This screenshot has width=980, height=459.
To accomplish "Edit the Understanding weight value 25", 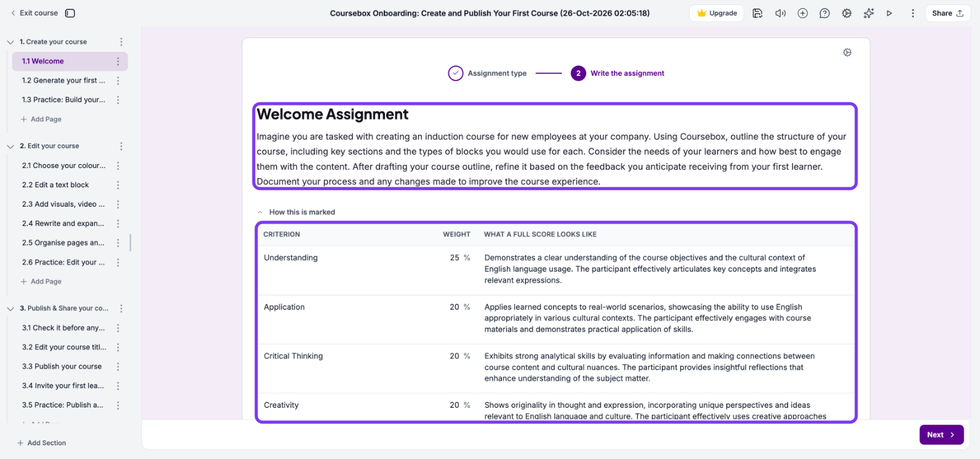I will tap(454, 257).
